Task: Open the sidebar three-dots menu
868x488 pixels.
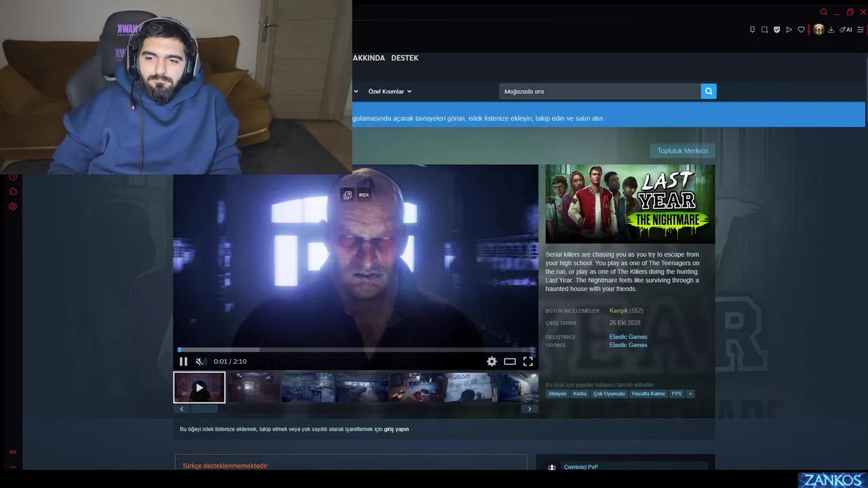Action: pos(13,466)
